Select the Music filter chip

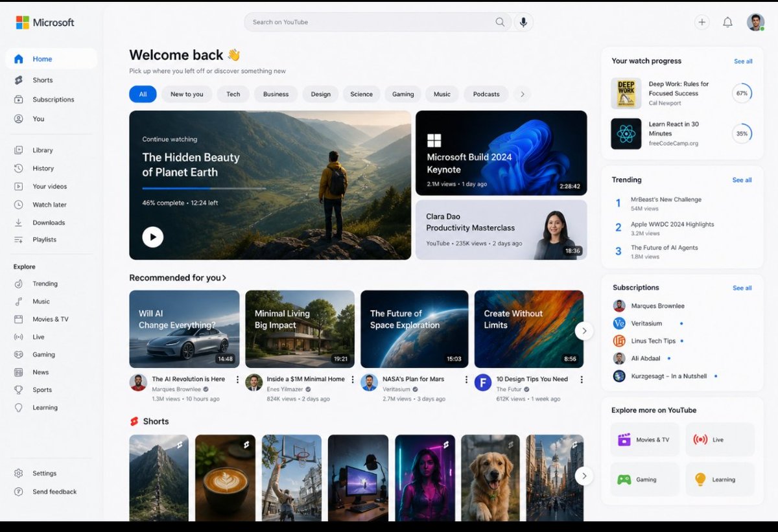pos(442,95)
